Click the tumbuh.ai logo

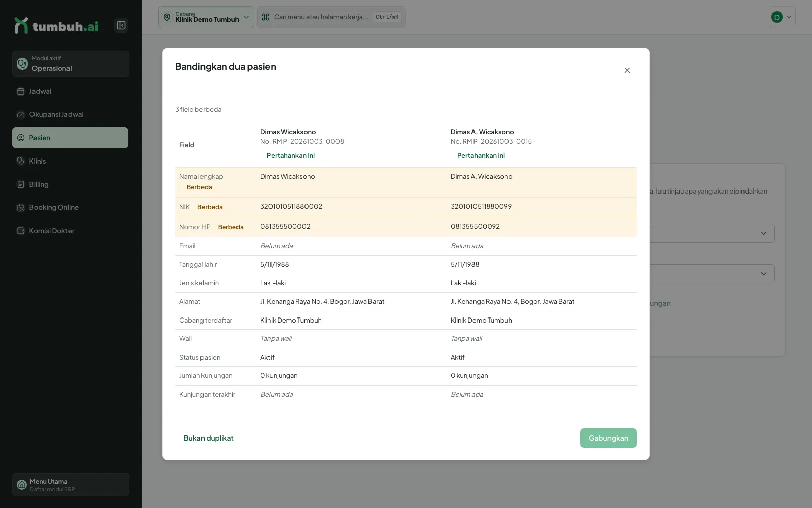(56, 25)
